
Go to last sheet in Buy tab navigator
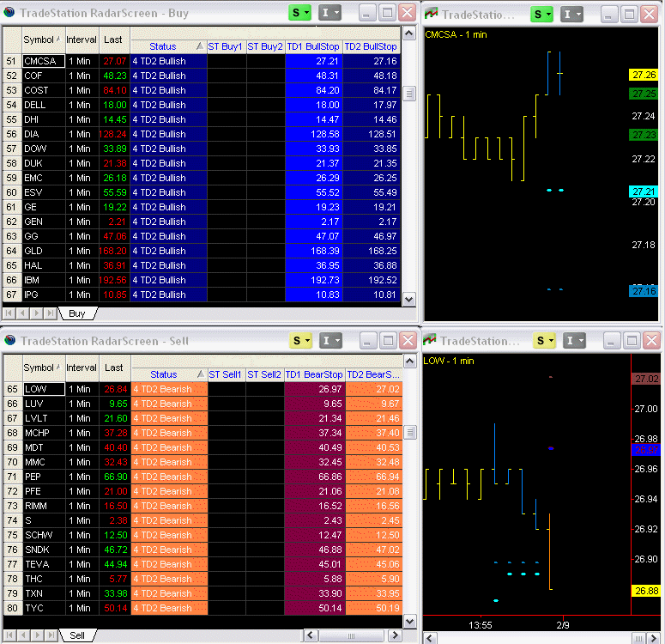tap(50, 313)
